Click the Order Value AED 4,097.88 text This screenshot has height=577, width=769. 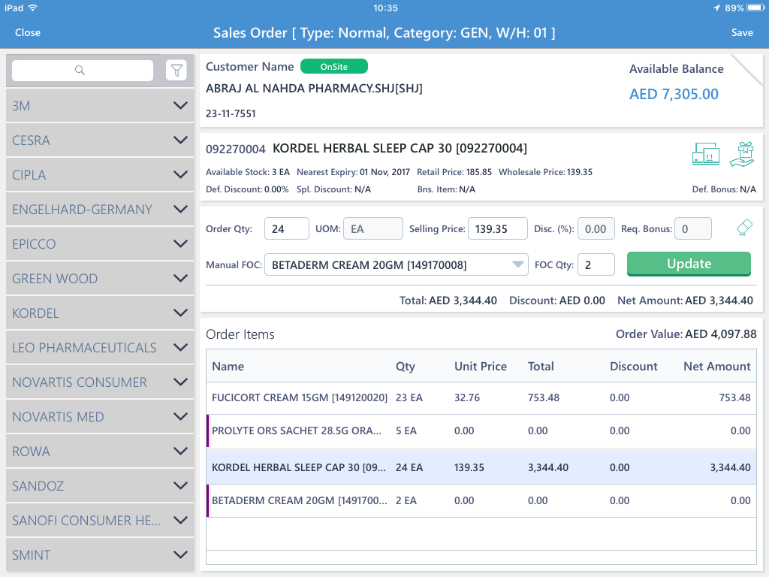coord(686,334)
